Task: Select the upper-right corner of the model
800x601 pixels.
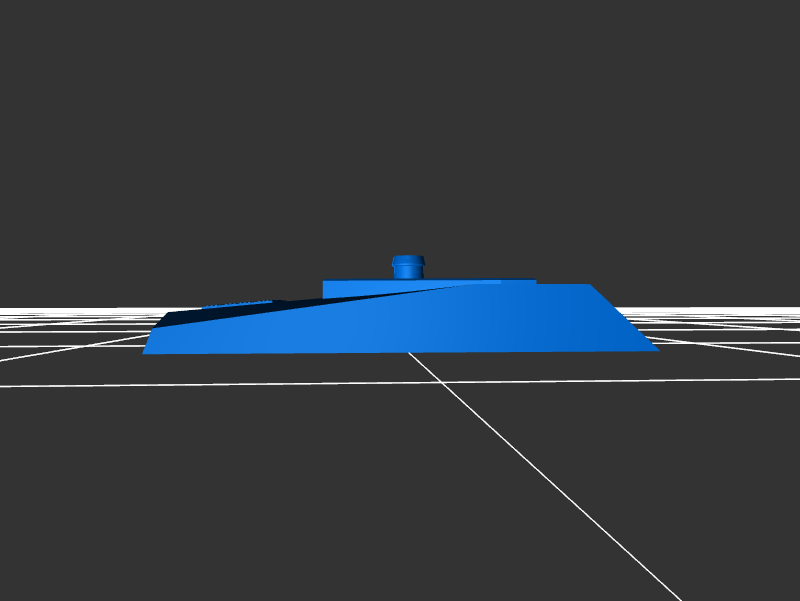Action: click(x=588, y=285)
